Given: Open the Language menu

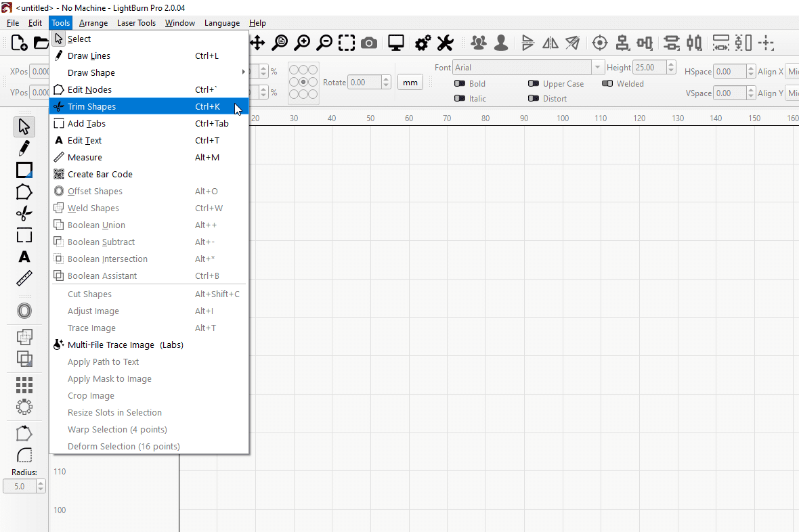Looking at the screenshot, I should [221, 23].
